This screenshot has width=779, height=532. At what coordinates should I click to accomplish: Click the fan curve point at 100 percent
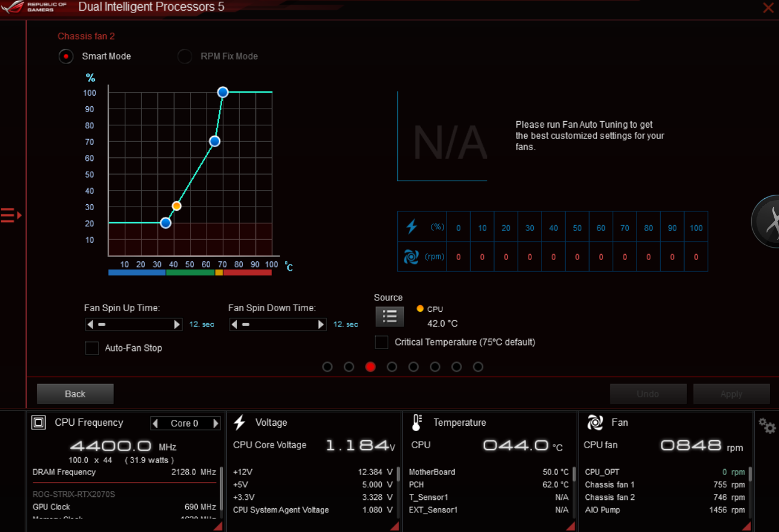coord(223,92)
